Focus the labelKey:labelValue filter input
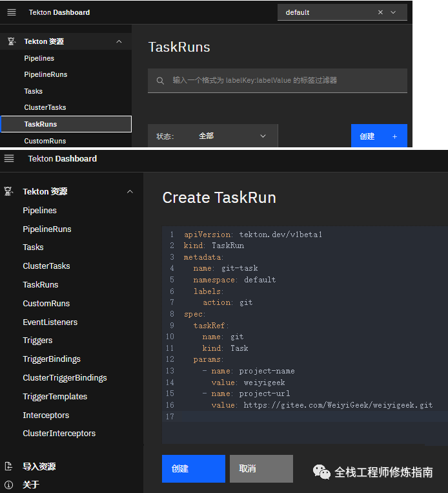Image resolution: width=448 pixels, height=493 pixels. (278, 81)
